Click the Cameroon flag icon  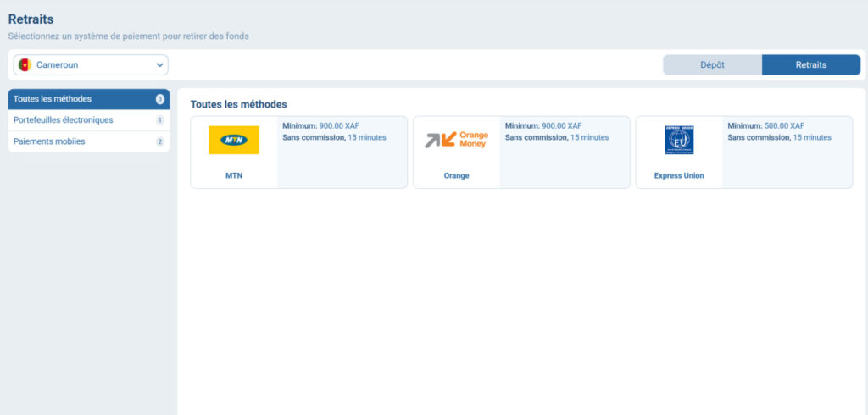pos(25,64)
